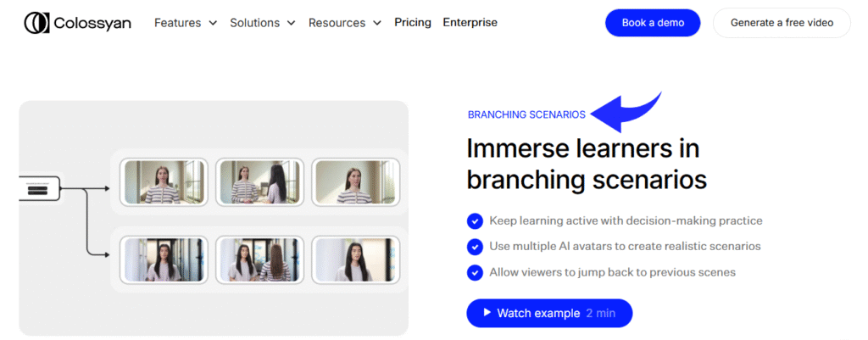Click the BRANCHING SCENARIOS label link
This screenshot has width=868, height=340.
[526, 114]
